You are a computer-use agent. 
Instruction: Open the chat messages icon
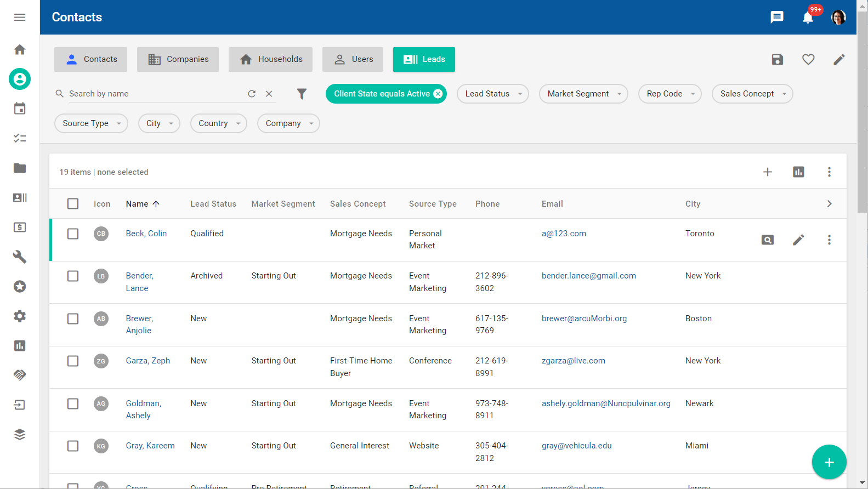point(777,18)
